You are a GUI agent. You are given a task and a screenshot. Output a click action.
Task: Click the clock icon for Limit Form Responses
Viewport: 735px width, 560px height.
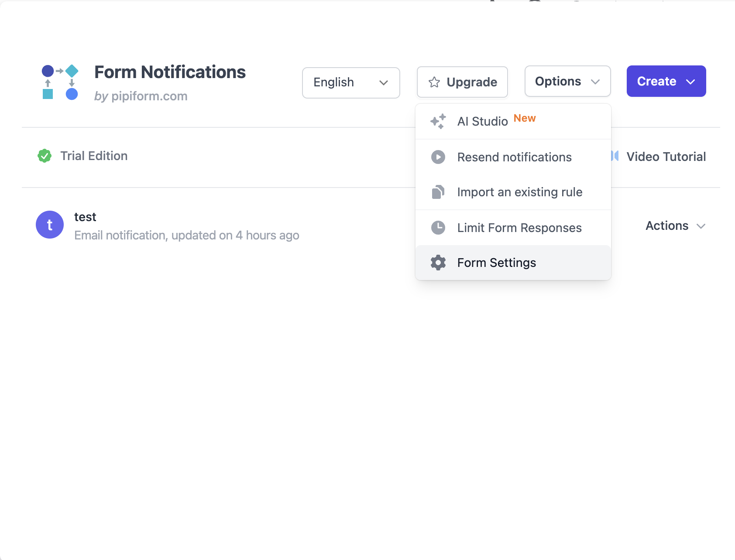point(438,227)
